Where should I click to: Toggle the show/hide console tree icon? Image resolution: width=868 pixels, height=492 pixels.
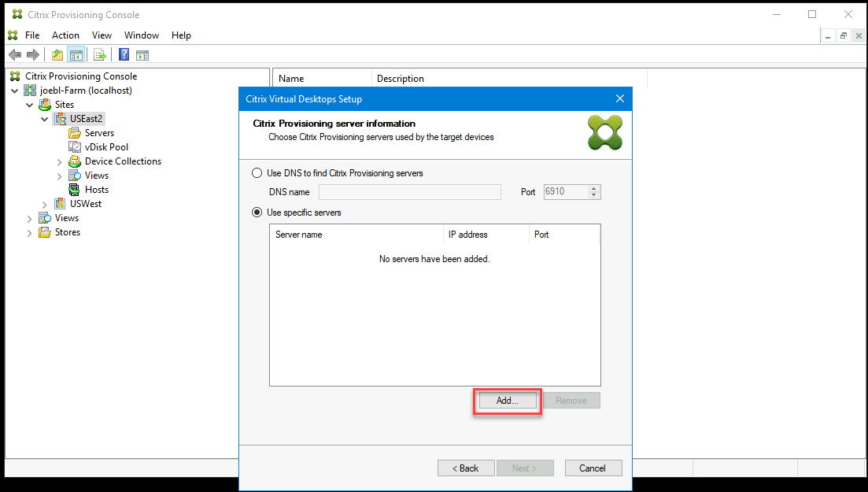point(76,54)
